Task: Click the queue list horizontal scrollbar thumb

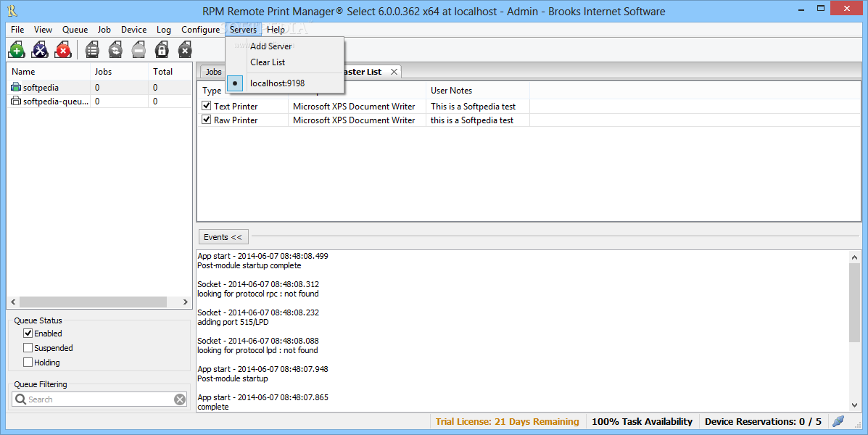Action: tap(93, 302)
